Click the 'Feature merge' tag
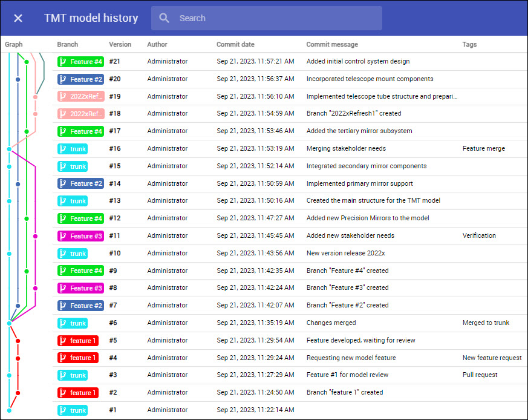This screenshot has height=420, width=528. pos(484,148)
